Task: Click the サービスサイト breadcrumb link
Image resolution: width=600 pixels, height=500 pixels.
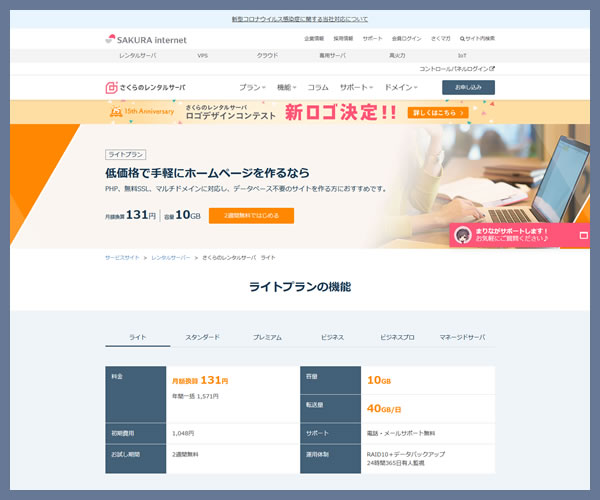Action: [122, 258]
